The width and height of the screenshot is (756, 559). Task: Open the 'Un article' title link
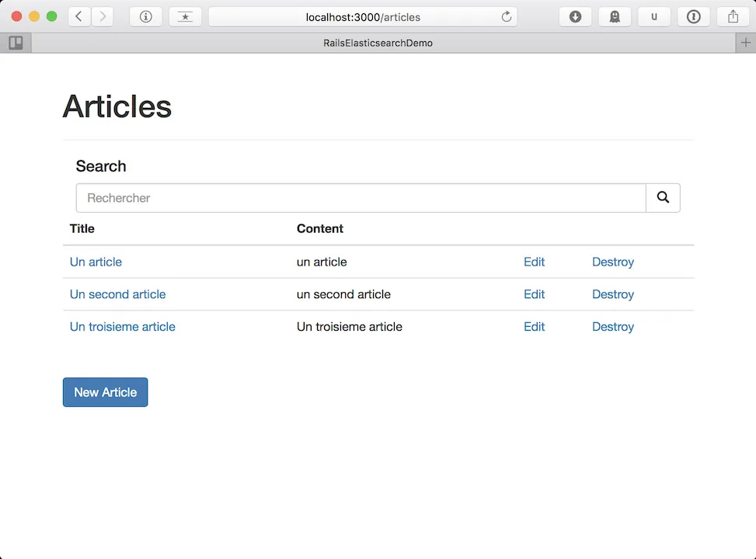(x=96, y=262)
